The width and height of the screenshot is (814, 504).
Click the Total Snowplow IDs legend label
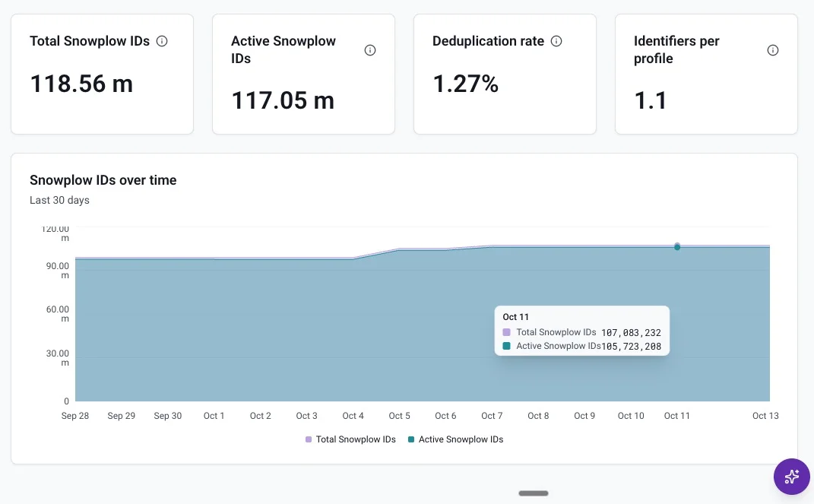pos(356,439)
